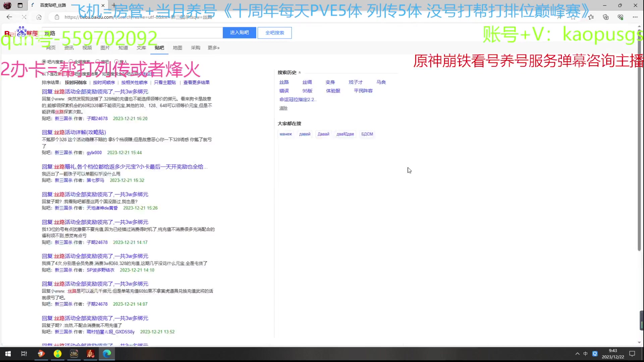View site information lock icon
This screenshot has width=644, height=362.
click(x=57, y=17)
